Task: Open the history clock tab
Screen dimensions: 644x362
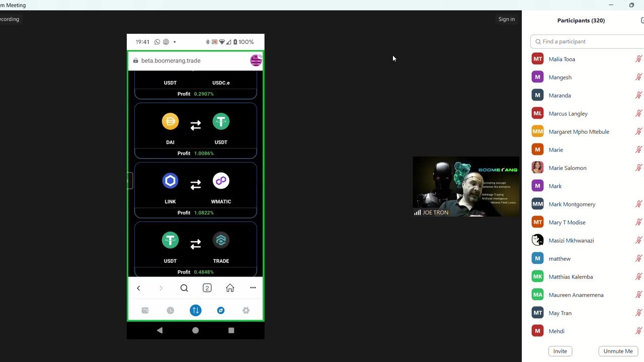Action: [x=171, y=311]
